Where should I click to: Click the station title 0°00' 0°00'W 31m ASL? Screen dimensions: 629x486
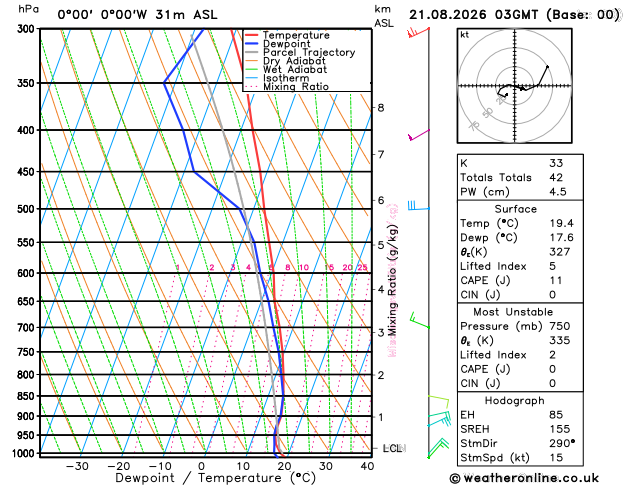coord(137,15)
